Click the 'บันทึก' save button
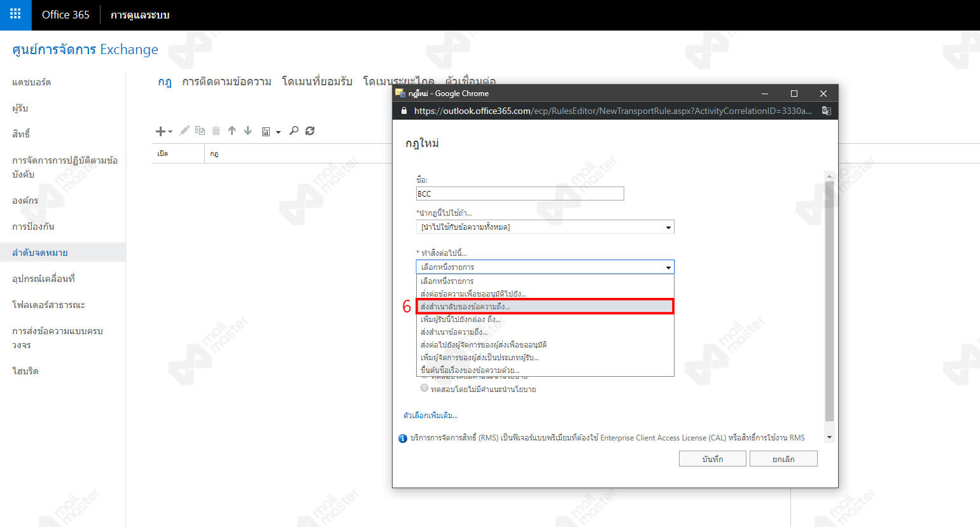The height and width of the screenshot is (527, 980). (712, 459)
